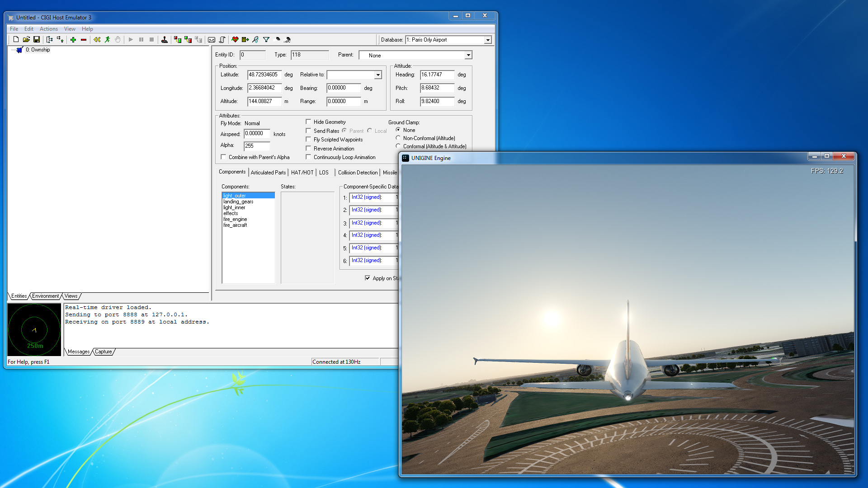Toggle Combine with Parent's Alpha checkbox
The image size is (868, 488).
[x=223, y=157]
